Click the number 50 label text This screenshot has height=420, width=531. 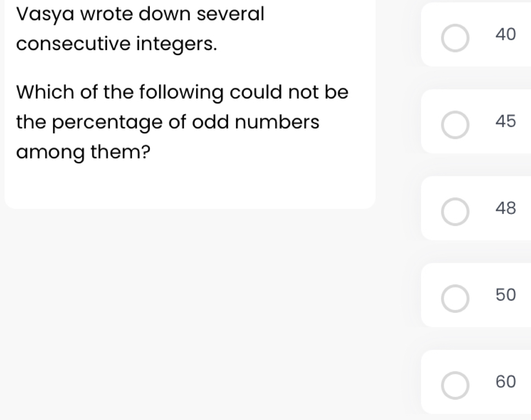506,295
